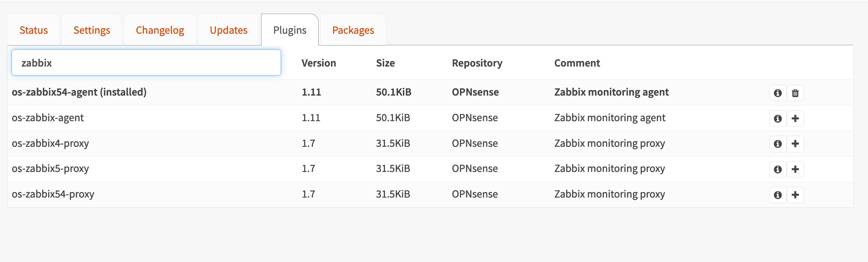The height and width of the screenshot is (262, 868).
Task: View info for os-zabbix54-agent plugin
Action: click(777, 93)
